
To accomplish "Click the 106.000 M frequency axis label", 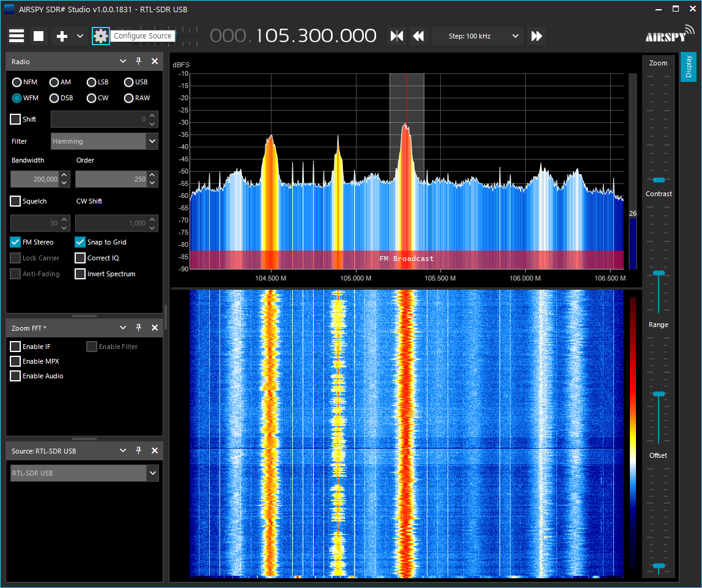I will click(x=525, y=278).
